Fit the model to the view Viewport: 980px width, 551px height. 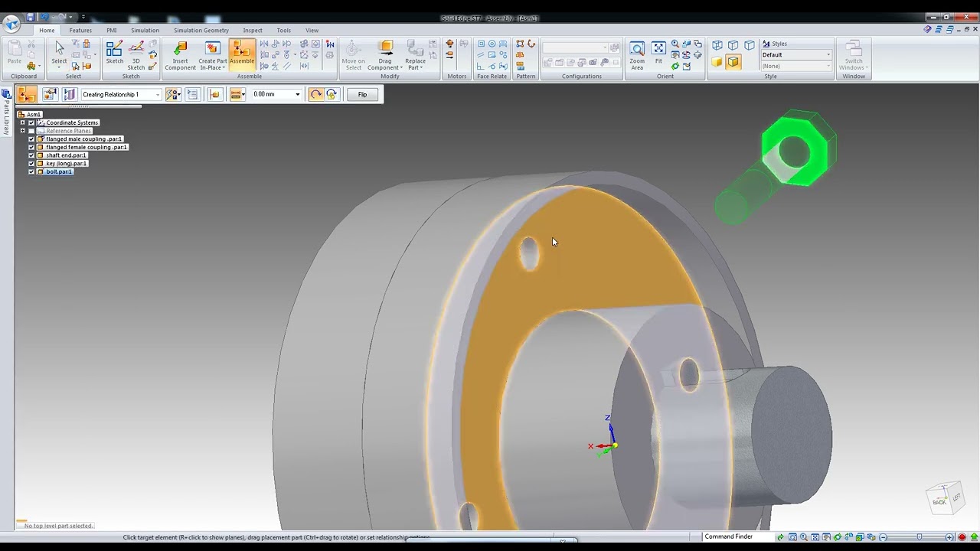pos(658,53)
